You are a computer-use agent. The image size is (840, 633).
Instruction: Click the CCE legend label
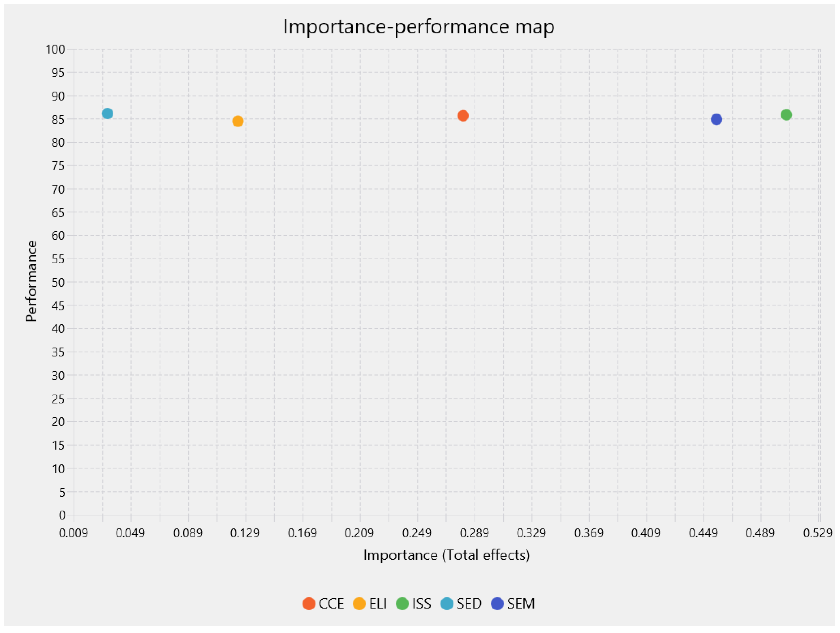click(331, 603)
